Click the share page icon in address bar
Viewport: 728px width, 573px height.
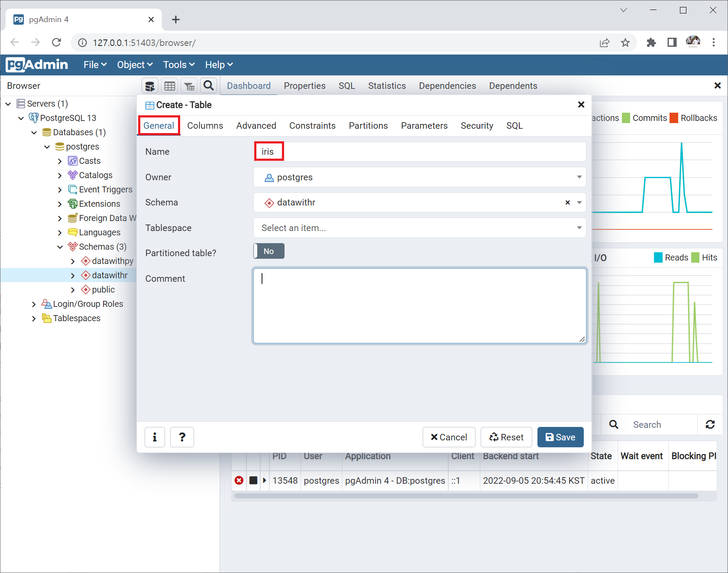(x=605, y=42)
